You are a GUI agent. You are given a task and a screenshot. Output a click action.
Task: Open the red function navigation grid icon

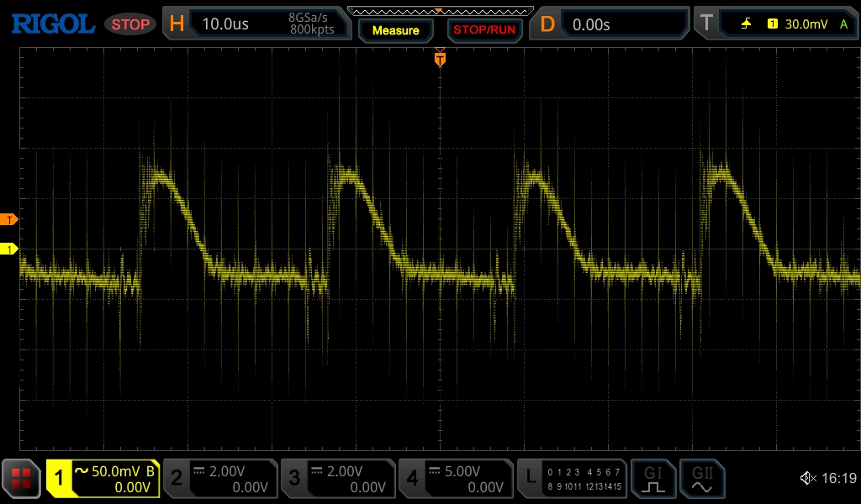21,479
